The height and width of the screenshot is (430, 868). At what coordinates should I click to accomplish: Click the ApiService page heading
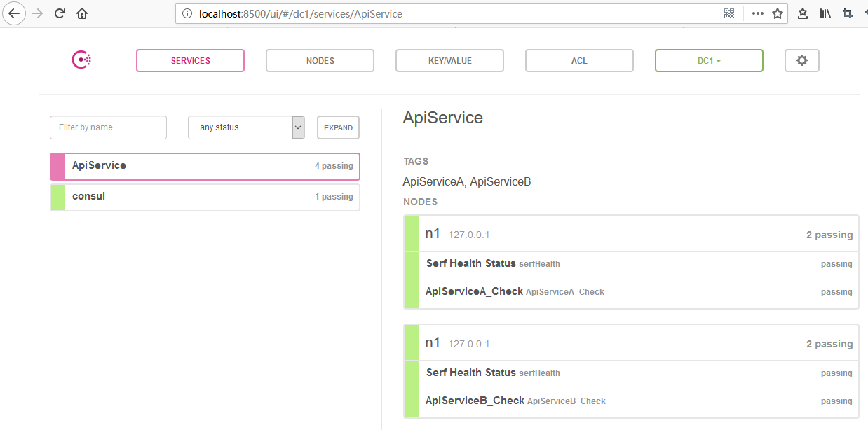(443, 118)
